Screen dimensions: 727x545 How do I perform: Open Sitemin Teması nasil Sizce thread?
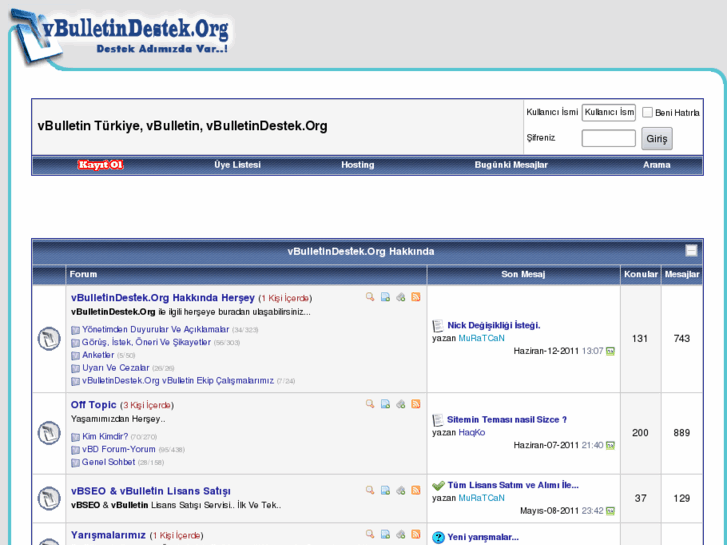(x=507, y=419)
